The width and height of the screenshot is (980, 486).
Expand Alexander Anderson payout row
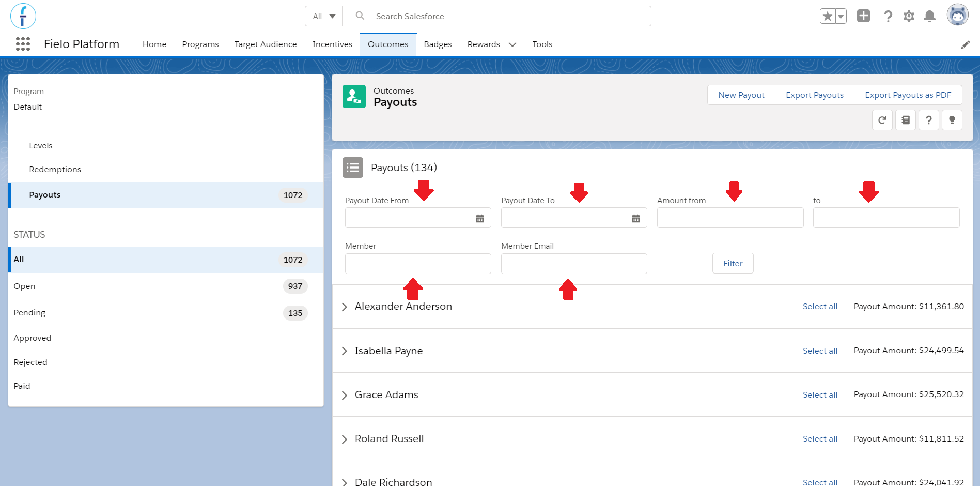pos(345,307)
